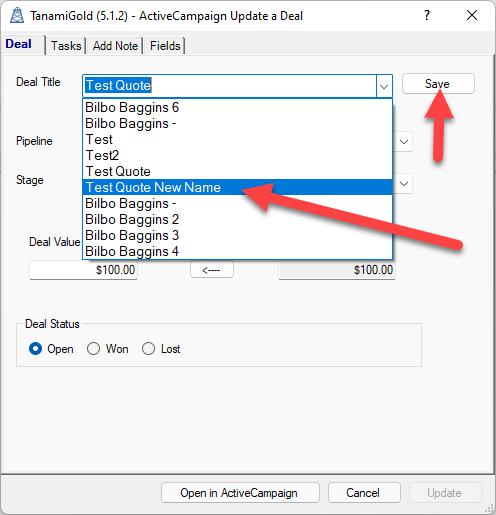Click the Cancel button
The width and height of the screenshot is (496, 515).
(x=364, y=492)
